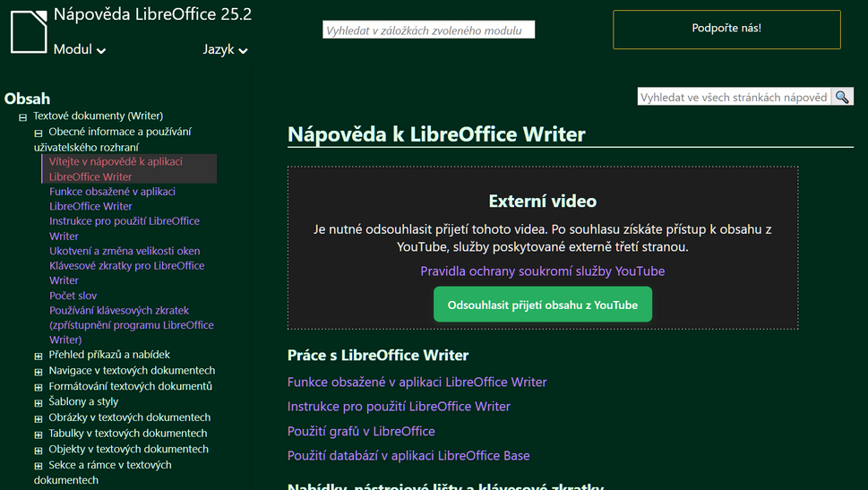Screen dimensions: 868x490
Task: Click the magnifying glass search button
Action: tap(842, 97)
